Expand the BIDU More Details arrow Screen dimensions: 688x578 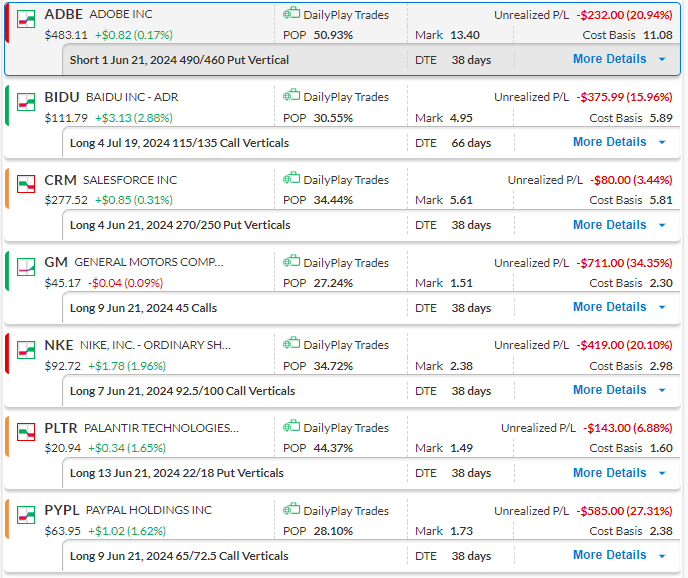tap(662, 142)
